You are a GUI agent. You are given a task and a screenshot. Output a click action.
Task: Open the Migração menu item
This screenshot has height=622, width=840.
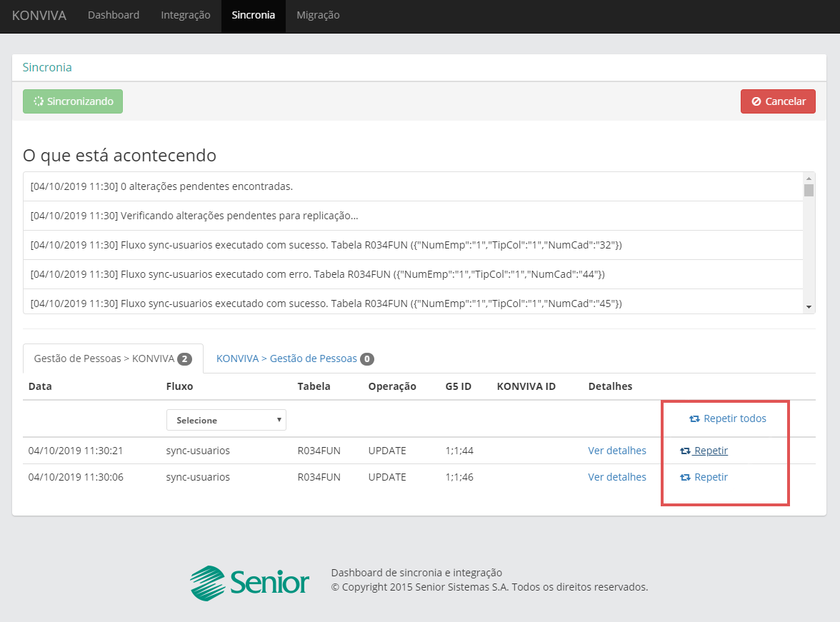[x=319, y=15]
